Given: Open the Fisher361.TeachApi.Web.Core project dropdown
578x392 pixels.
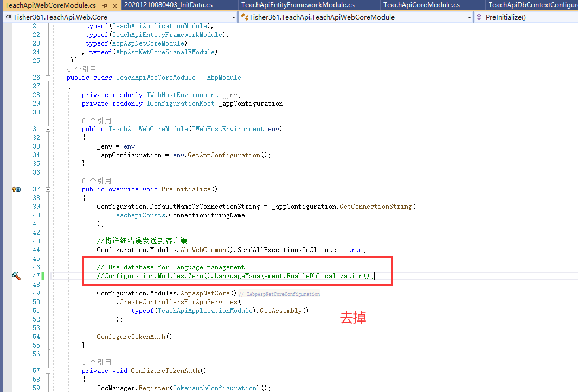Looking at the screenshot, I should 234,17.
